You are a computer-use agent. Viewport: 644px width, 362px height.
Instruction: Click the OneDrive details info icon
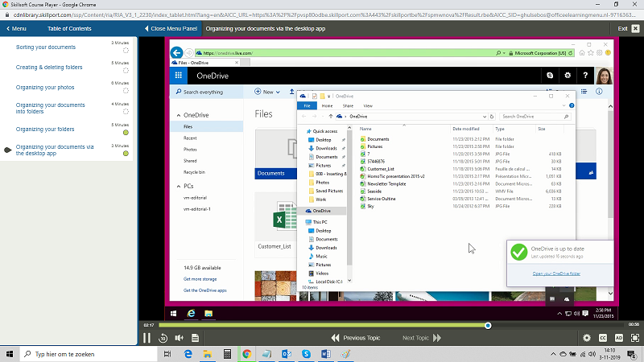(x=599, y=92)
